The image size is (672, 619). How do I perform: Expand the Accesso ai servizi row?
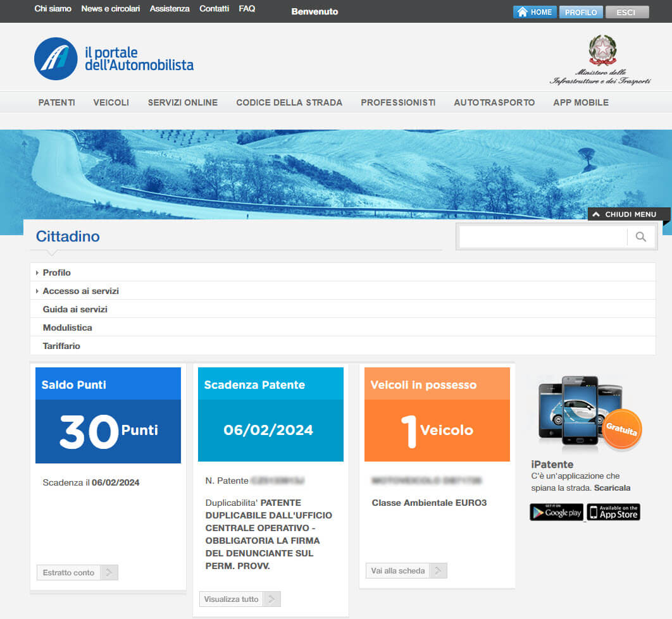pyautogui.click(x=343, y=291)
